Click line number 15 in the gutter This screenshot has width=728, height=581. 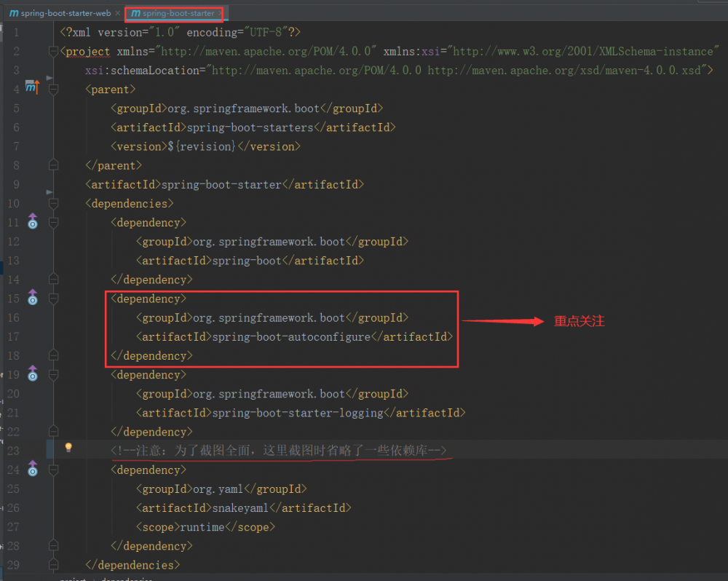(15, 298)
